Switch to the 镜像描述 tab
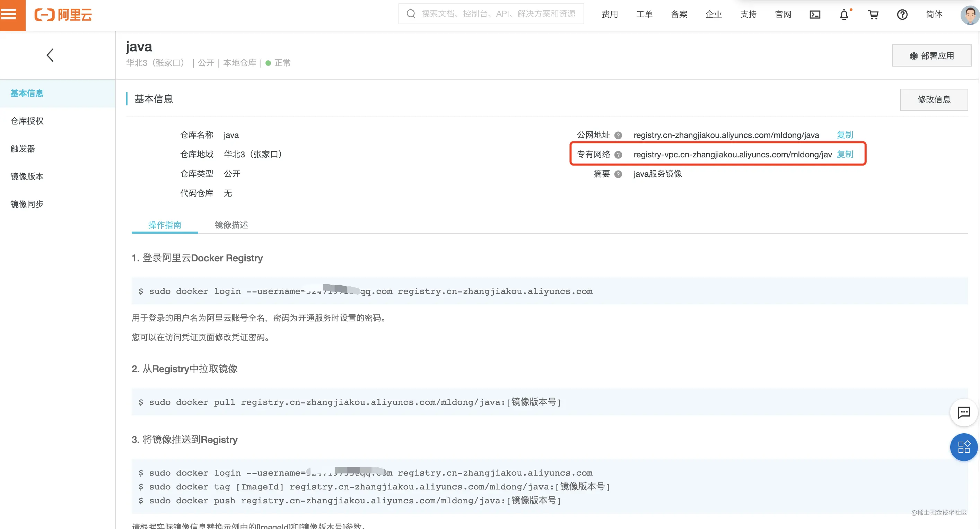The width and height of the screenshot is (980, 529). (x=231, y=225)
